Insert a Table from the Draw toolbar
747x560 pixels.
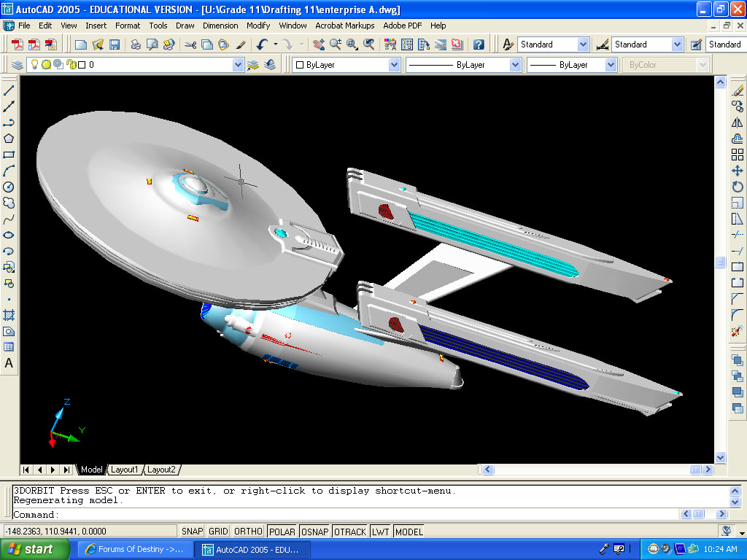point(9,347)
